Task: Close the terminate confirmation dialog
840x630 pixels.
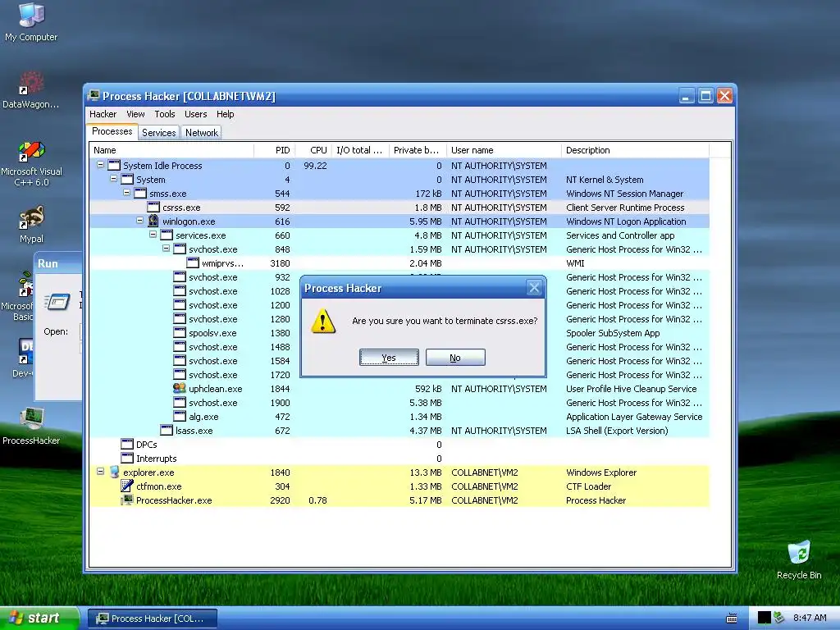Action: click(534, 288)
